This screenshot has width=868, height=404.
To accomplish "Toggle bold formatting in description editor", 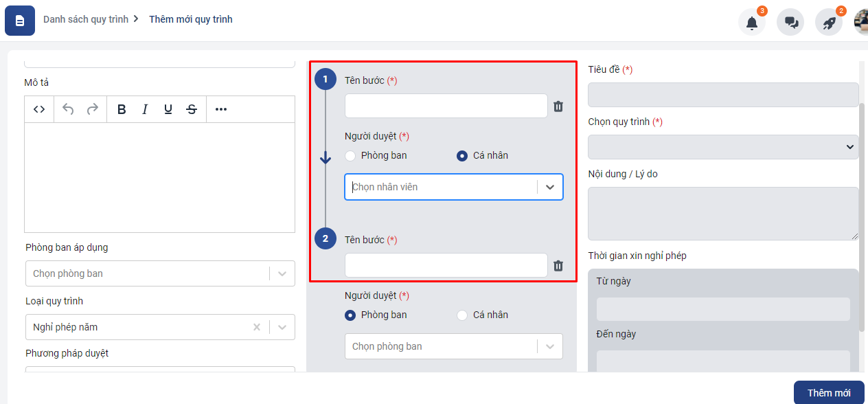I will click(122, 109).
